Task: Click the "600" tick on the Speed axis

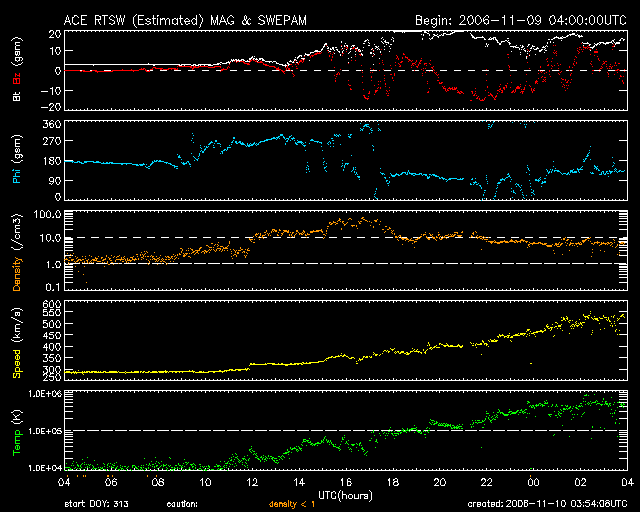Action: coord(52,304)
